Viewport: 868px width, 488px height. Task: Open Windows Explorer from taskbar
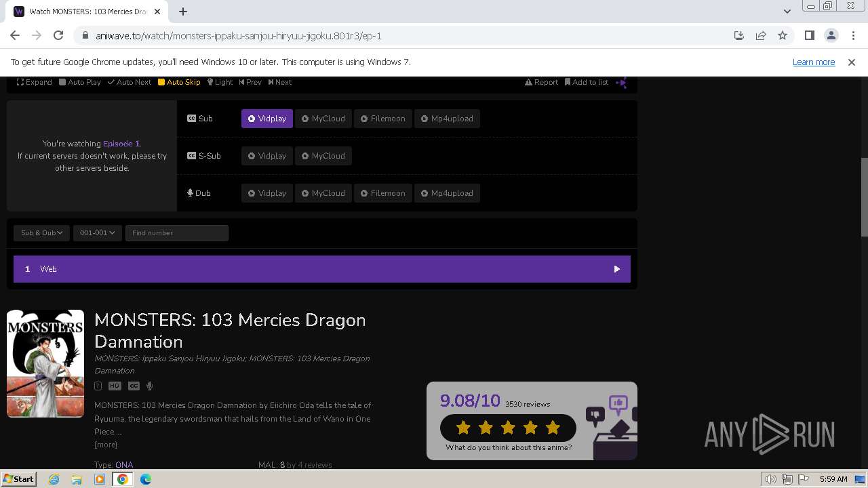77,479
